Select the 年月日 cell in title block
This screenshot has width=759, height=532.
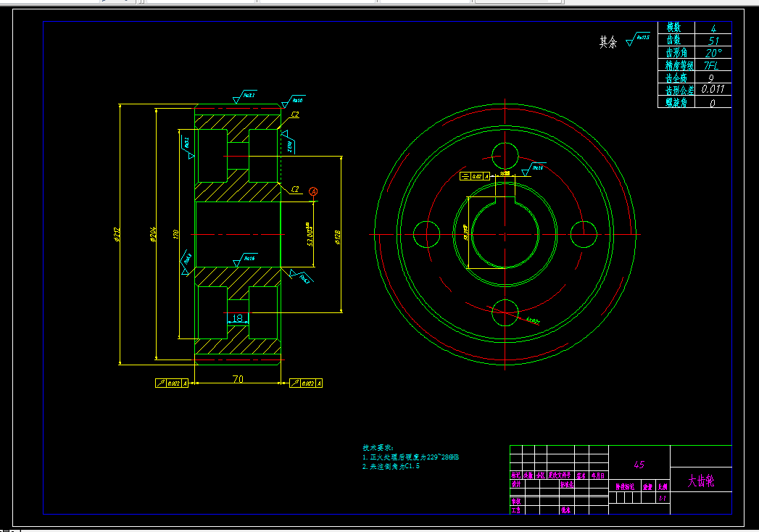(x=598, y=476)
